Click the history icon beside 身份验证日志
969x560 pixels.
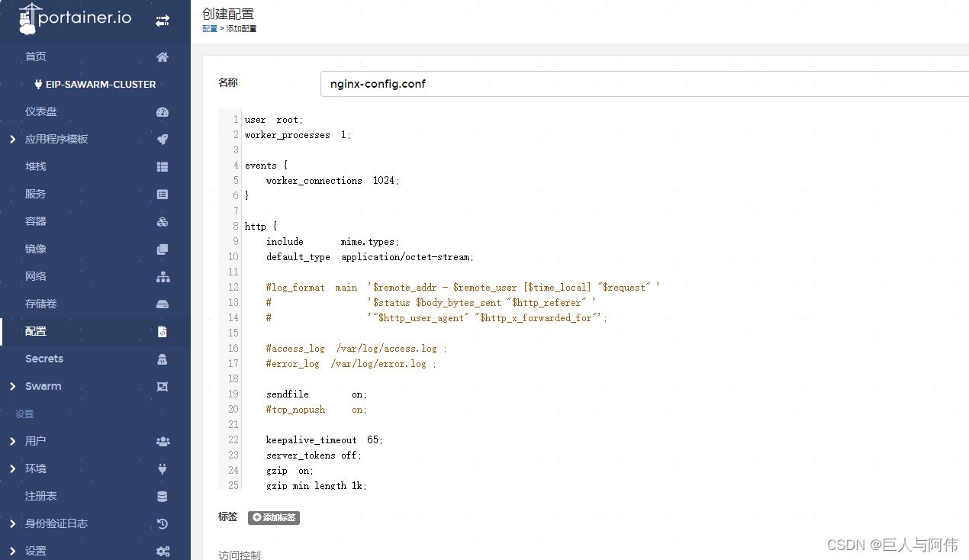point(162,523)
